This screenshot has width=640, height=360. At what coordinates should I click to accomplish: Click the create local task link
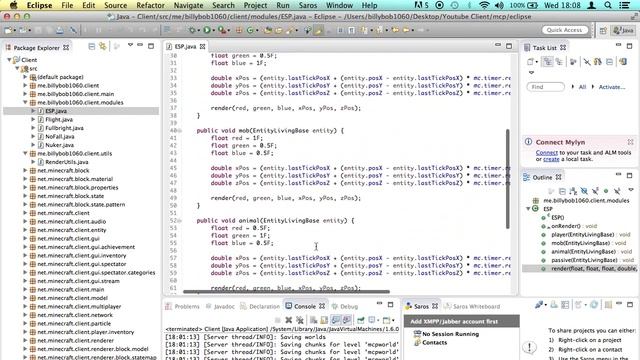pos(551,159)
